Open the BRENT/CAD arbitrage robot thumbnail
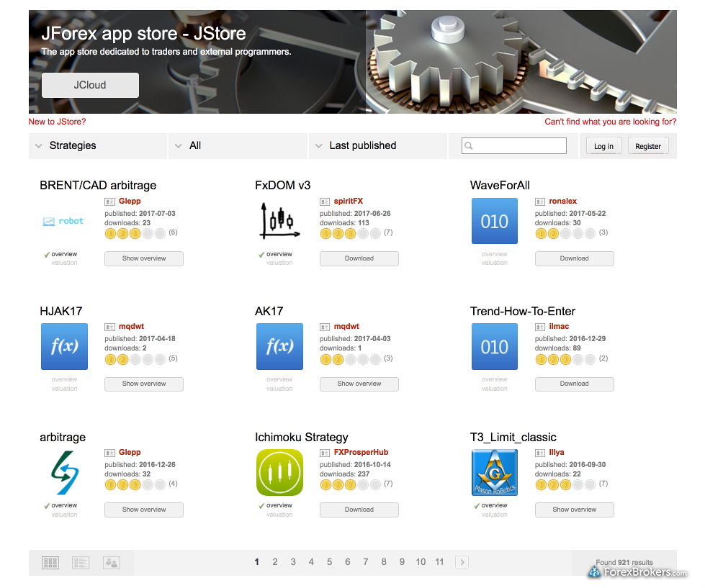Screen dimensions: 705x588 [x=63, y=221]
